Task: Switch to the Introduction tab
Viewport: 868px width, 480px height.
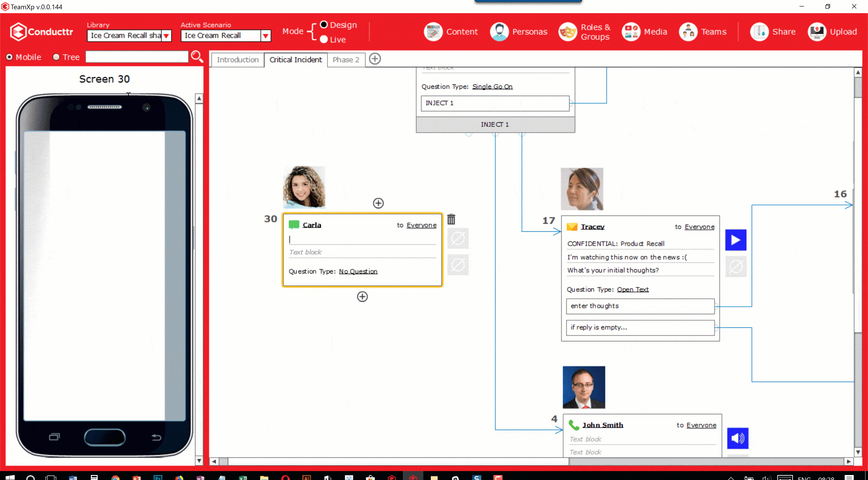Action: (238, 60)
